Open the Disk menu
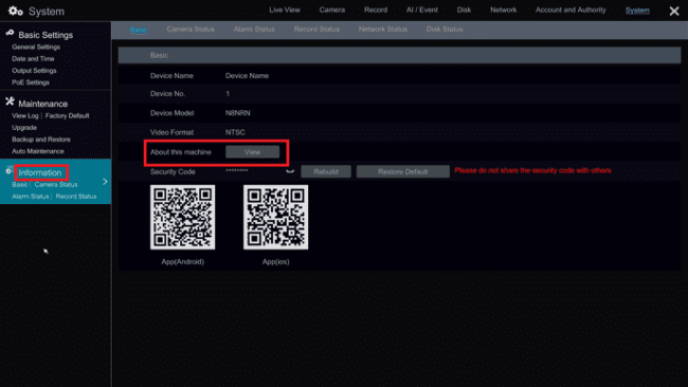Viewport: 688px width, 387px height. coord(464,10)
